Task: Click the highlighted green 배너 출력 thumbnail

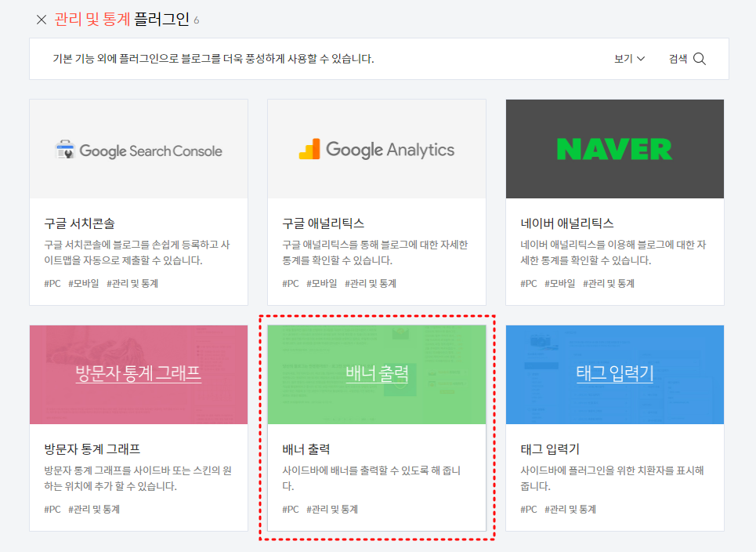Action: [x=376, y=374]
